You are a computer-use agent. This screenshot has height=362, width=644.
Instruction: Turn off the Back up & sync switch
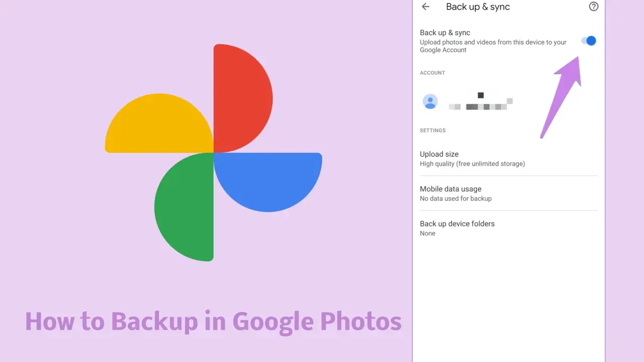point(589,41)
